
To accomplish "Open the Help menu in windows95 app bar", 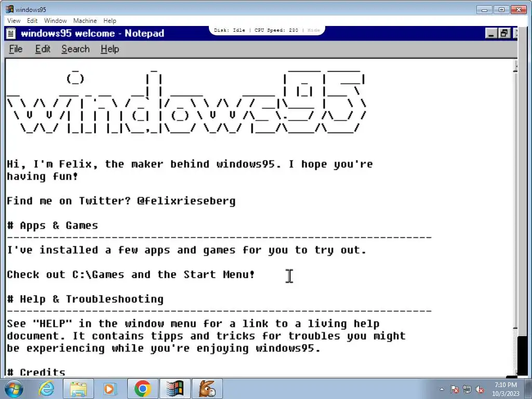I will coord(110,21).
